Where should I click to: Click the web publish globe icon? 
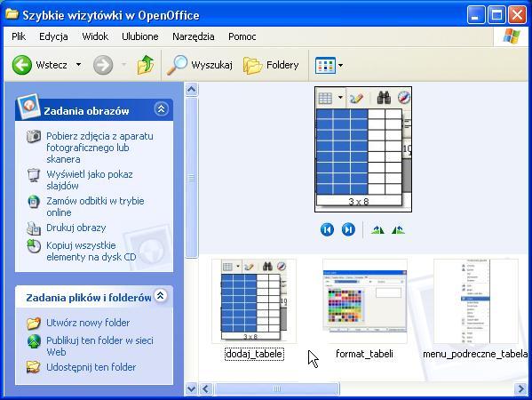[x=34, y=341]
